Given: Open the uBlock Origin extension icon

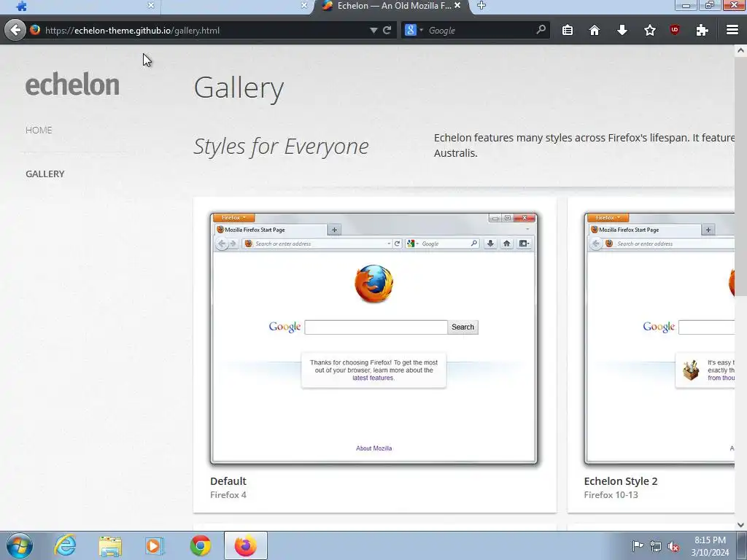Looking at the screenshot, I should tap(674, 29).
